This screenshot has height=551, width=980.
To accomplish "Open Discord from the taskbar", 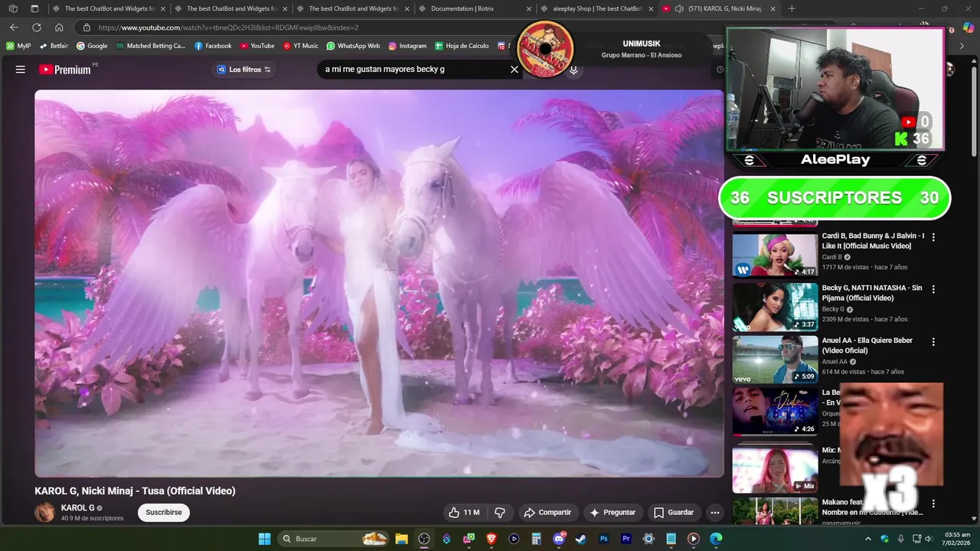I will 559,539.
